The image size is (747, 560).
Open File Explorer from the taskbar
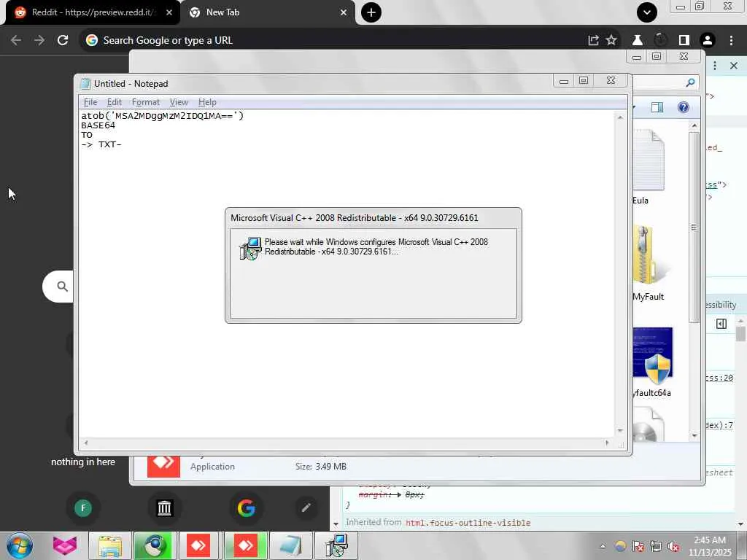coord(110,545)
